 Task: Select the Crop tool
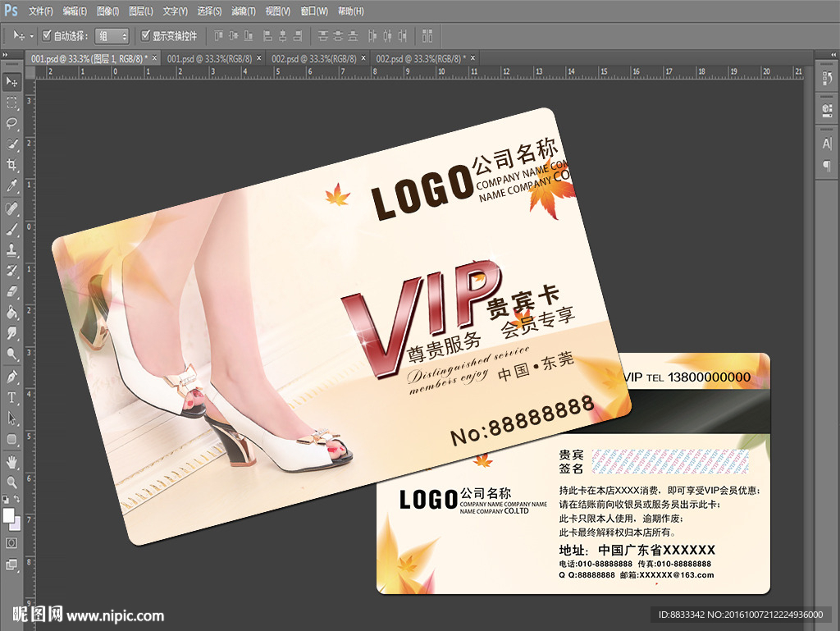11,165
